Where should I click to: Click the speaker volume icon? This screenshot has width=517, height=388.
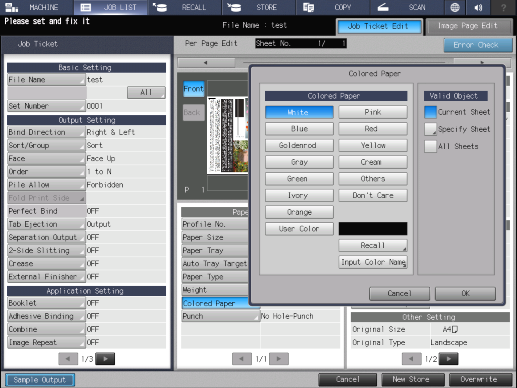click(x=478, y=7)
